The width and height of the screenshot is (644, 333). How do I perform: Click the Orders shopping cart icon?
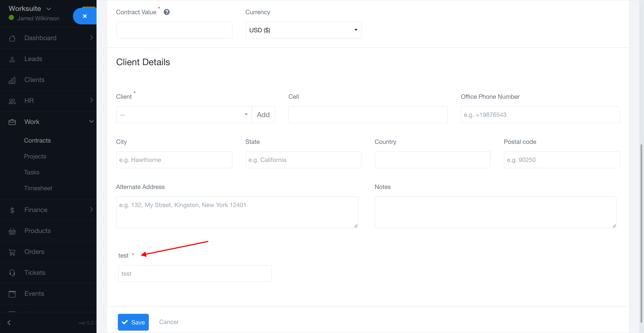pos(12,252)
